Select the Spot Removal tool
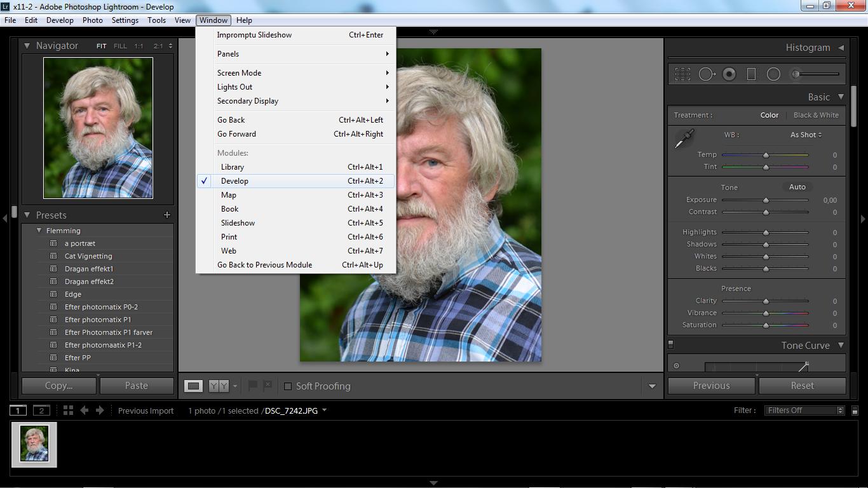Viewport: 868px width, 488px height. point(706,74)
